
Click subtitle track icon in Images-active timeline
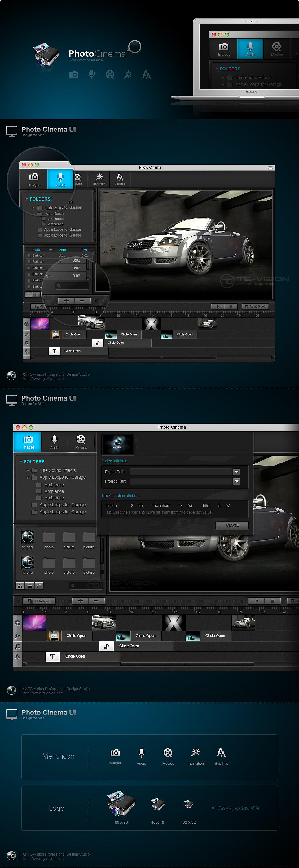[18, 656]
